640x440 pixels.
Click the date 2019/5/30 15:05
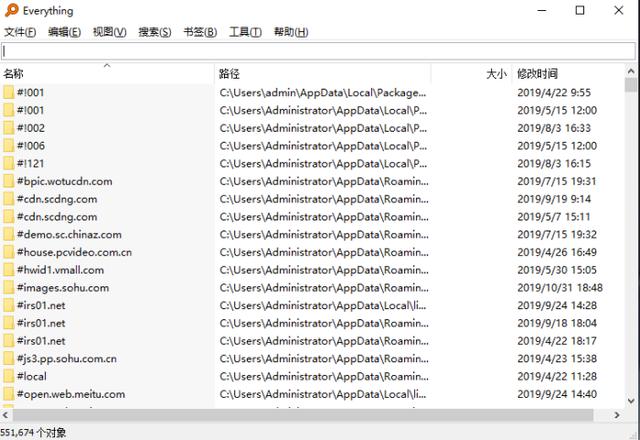(x=557, y=270)
